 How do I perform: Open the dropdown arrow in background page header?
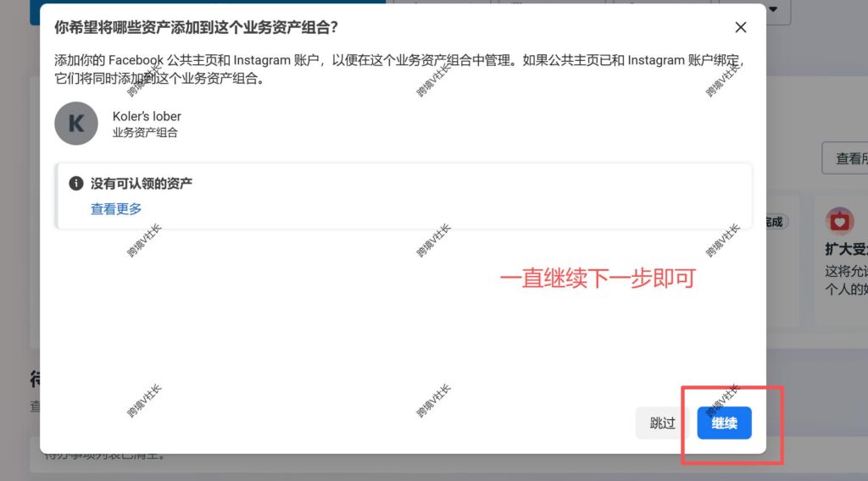tap(773, 8)
